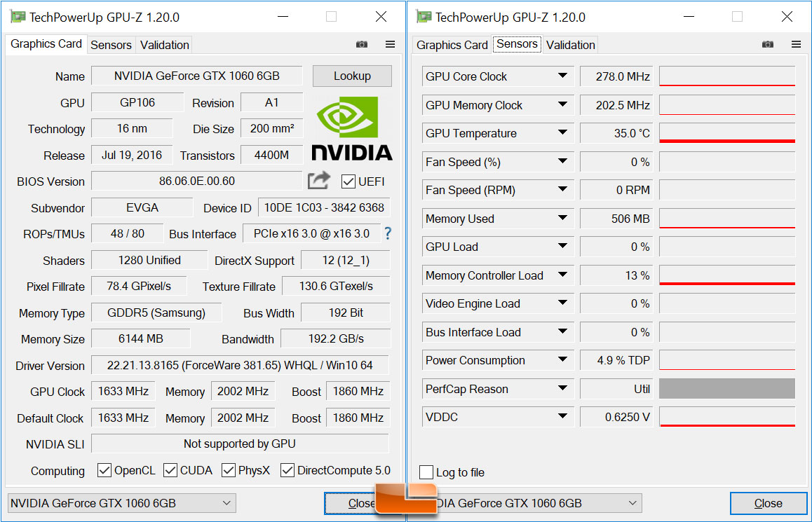Viewport: 812px width, 522px height.
Task: Click the Subvendor EVGA field
Action: pos(142,208)
